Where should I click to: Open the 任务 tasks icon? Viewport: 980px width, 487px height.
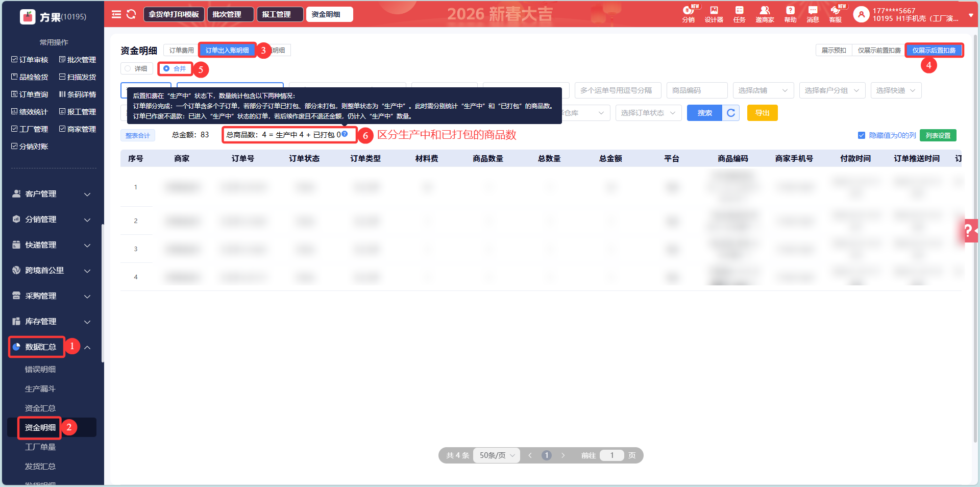(x=739, y=14)
